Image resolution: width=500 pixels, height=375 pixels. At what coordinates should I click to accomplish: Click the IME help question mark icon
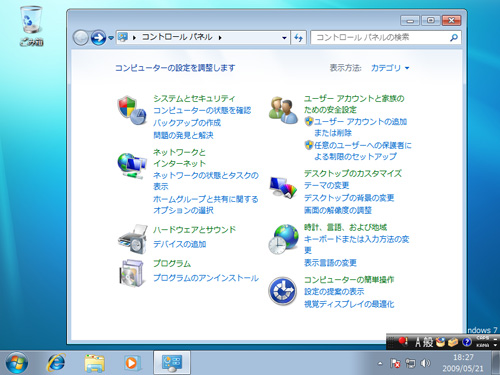pyautogui.click(x=467, y=342)
